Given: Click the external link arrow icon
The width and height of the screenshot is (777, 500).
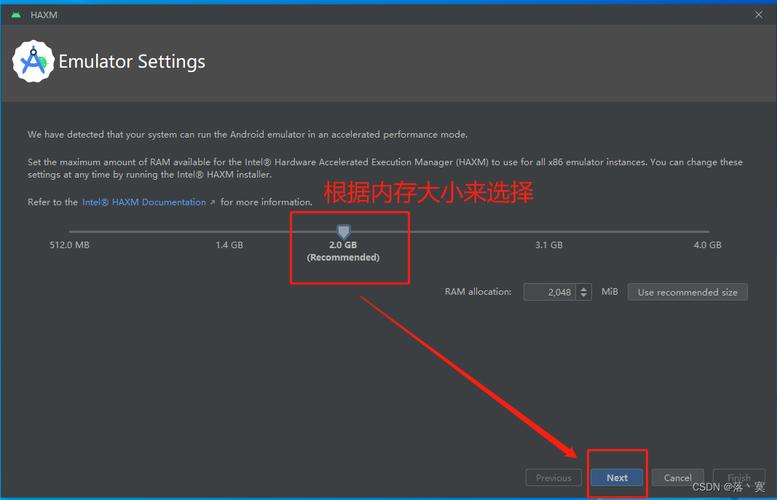Looking at the screenshot, I should (x=213, y=202).
